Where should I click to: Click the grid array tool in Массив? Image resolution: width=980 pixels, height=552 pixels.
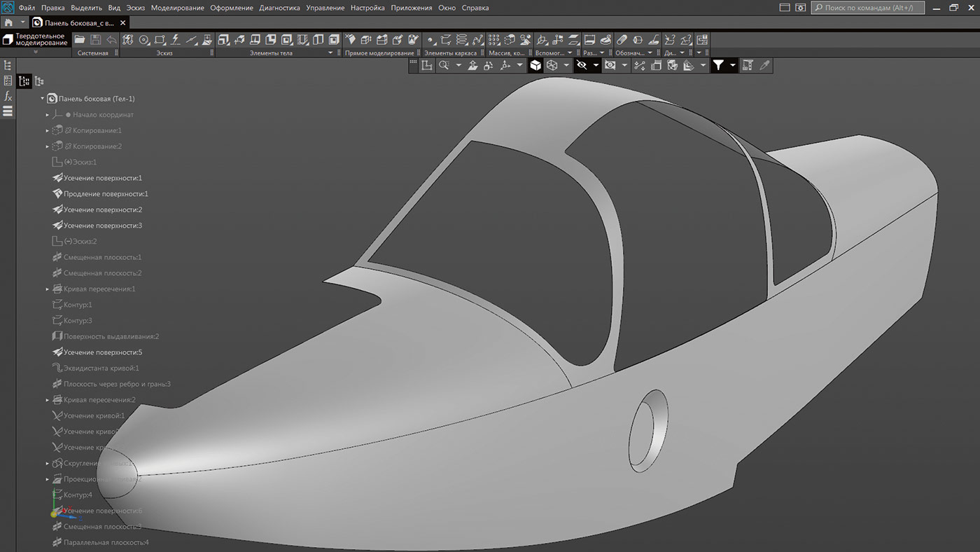493,40
